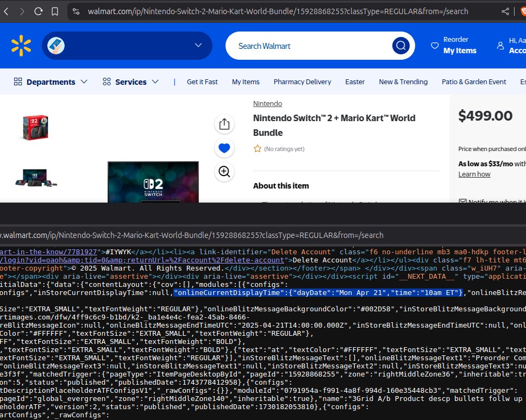Expand the Departments chevron arrow

(84, 82)
